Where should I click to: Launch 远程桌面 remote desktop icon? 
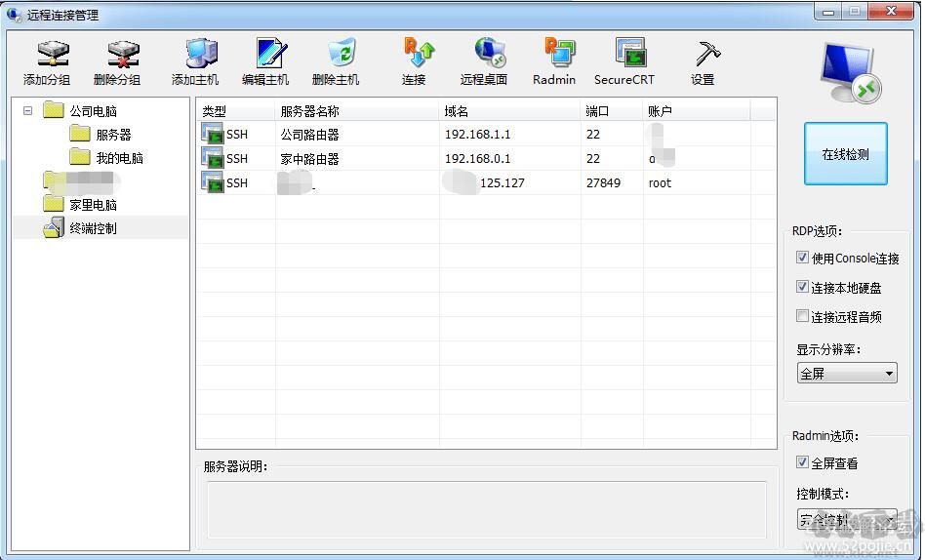[490, 53]
